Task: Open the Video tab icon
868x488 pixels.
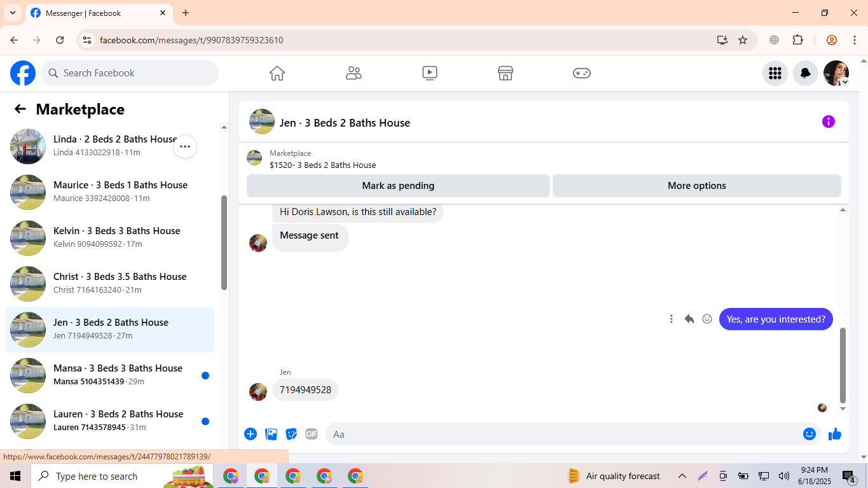Action: coord(430,73)
